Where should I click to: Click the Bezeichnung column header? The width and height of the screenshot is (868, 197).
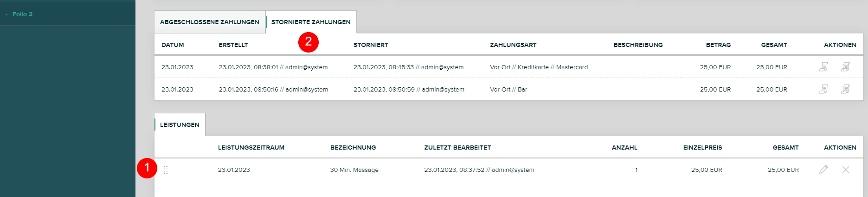coord(353,147)
